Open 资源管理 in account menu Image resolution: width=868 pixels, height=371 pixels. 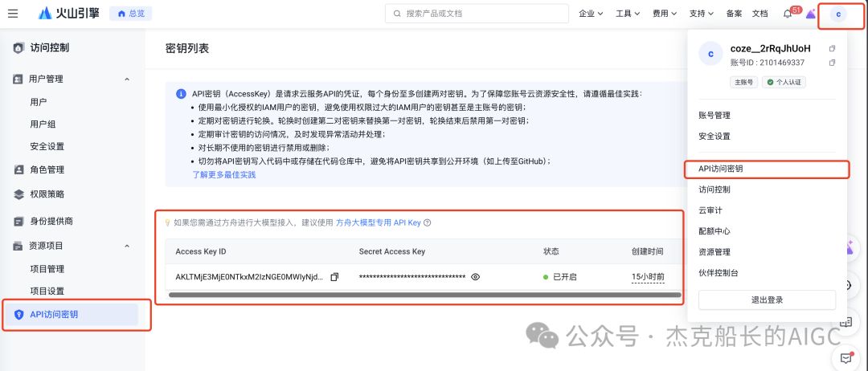[x=714, y=251]
